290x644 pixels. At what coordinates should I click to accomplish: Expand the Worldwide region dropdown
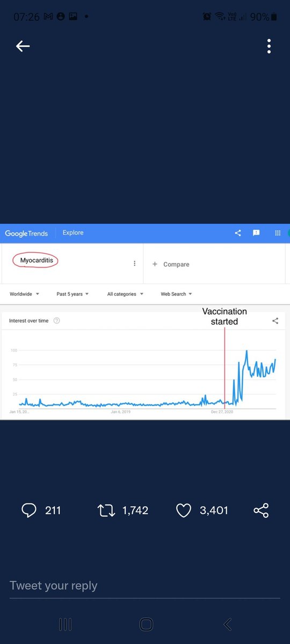point(25,294)
